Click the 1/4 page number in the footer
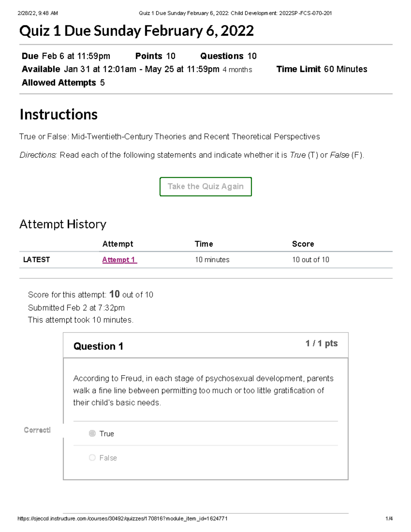The width and height of the screenshot is (411, 532). (x=389, y=519)
